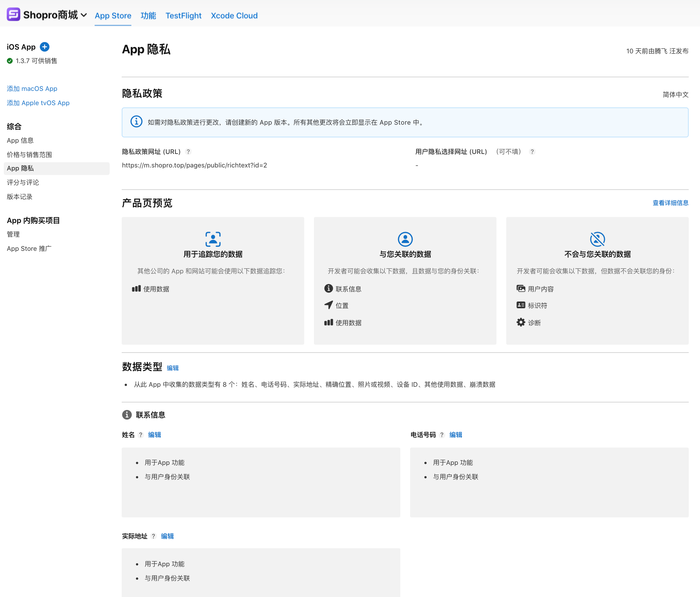Image resolution: width=700 pixels, height=597 pixels.
Task: Switch to the App Store tab
Action: [x=113, y=16]
